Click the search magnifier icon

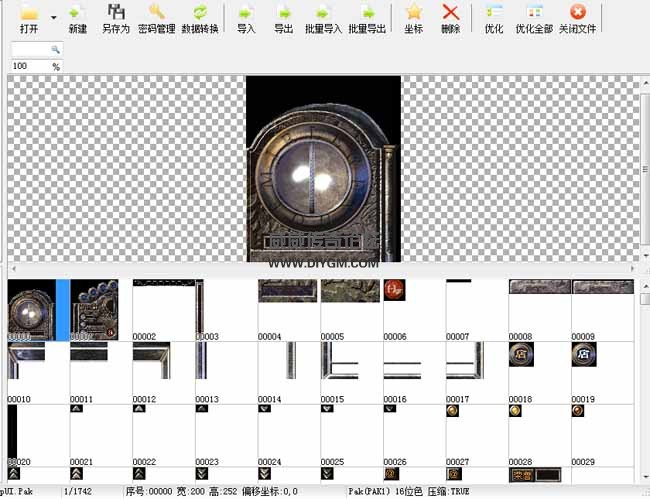click(x=55, y=50)
